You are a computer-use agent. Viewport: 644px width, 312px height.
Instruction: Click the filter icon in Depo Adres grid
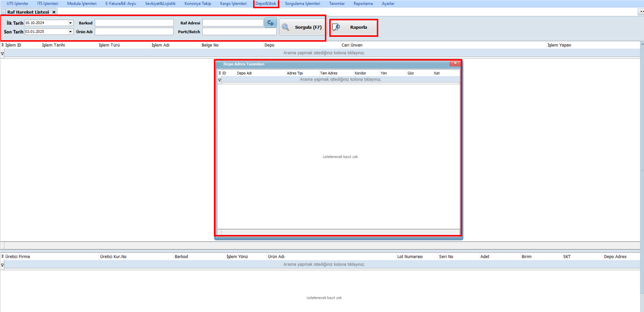[220, 79]
